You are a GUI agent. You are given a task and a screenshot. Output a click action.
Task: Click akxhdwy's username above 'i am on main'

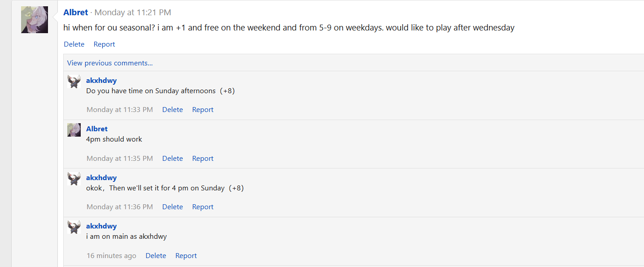click(x=101, y=226)
